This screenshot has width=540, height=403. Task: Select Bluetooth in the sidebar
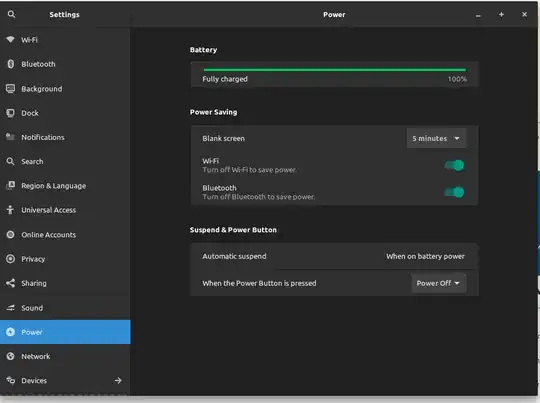pos(65,64)
